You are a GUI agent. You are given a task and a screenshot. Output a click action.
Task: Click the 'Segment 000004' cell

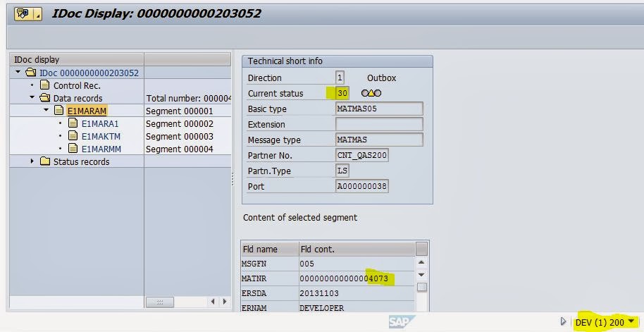187,149
